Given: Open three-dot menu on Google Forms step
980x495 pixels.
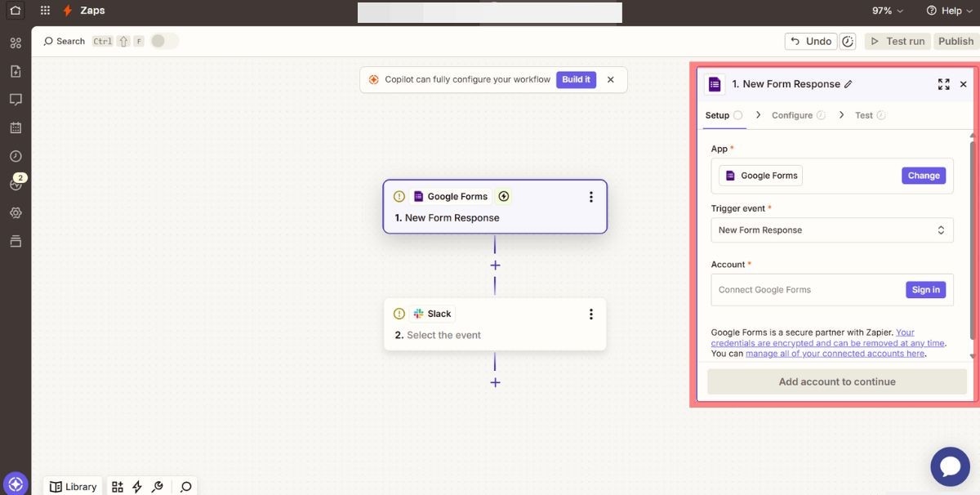Looking at the screenshot, I should pos(591,197).
